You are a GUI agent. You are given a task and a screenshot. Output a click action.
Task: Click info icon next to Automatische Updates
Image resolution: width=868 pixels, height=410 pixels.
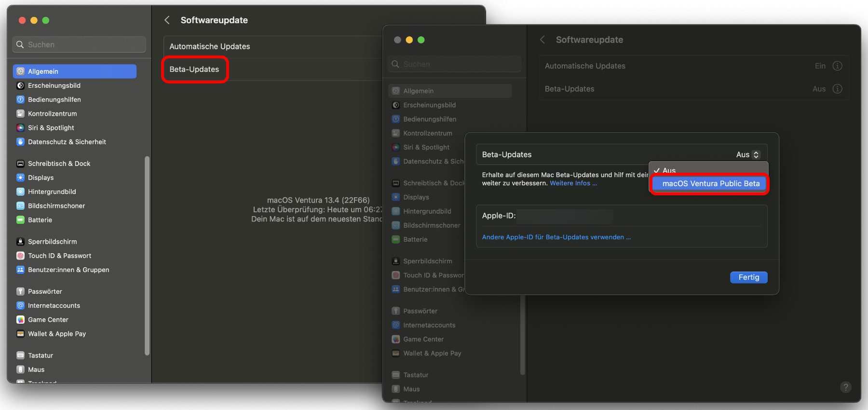pyautogui.click(x=837, y=66)
